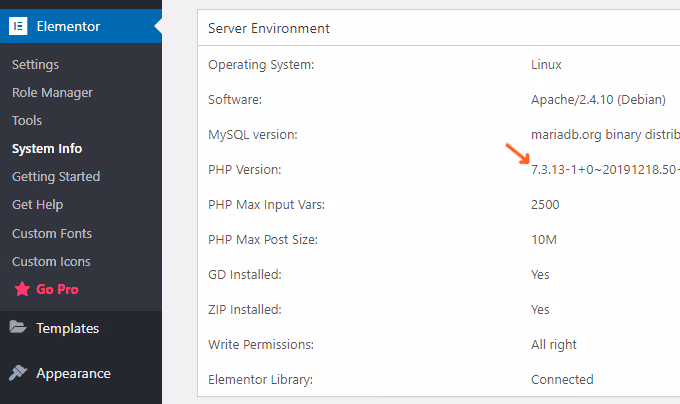Click the 'All right' value
Screen dimensions: 680x404
[x=554, y=345]
